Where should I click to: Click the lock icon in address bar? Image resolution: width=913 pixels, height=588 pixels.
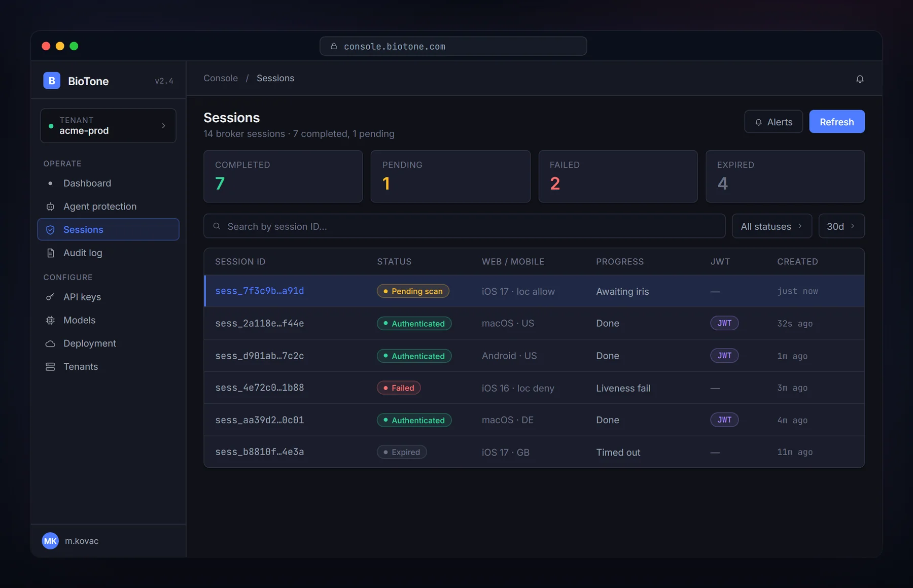pos(334,46)
